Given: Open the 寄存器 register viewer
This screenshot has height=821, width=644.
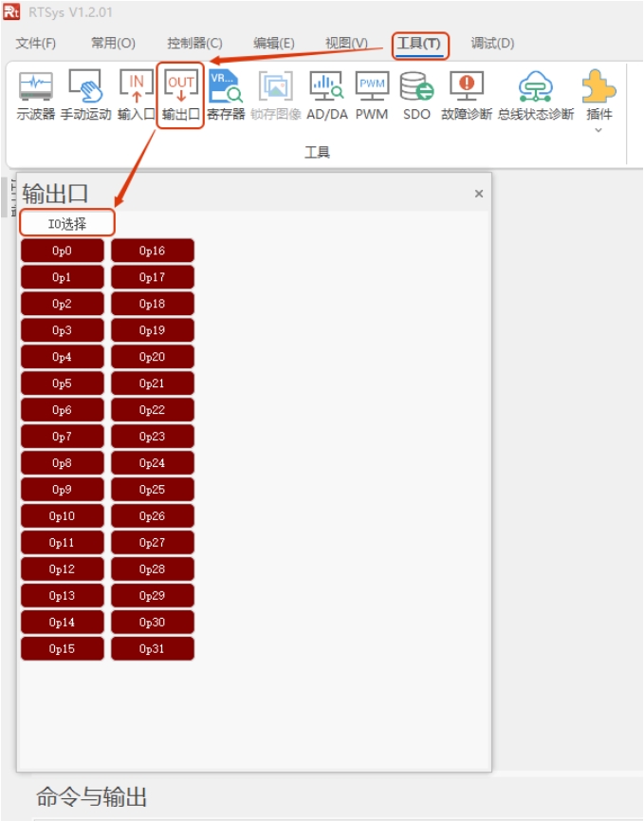Looking at the screenshot, I should tap(226, 96).
